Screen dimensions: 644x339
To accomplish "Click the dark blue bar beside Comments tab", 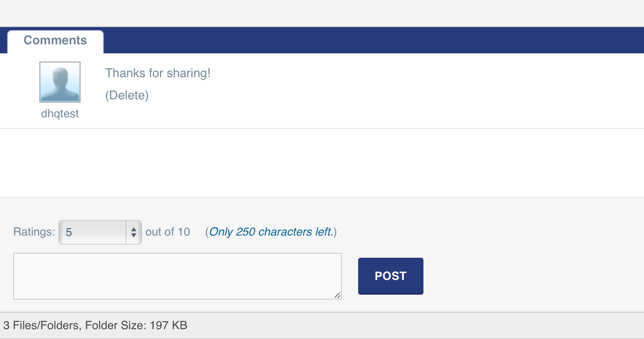I will [370, 40].
